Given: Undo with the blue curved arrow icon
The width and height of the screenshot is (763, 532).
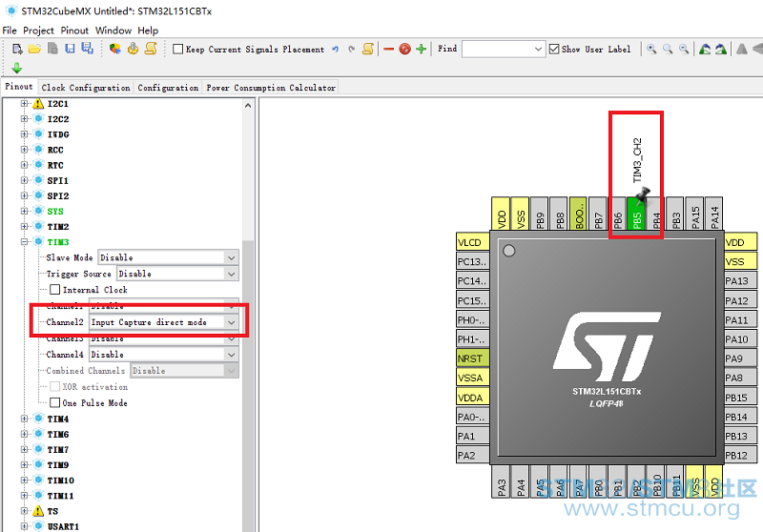Looking at the screenshot, I should pos(336,50).
